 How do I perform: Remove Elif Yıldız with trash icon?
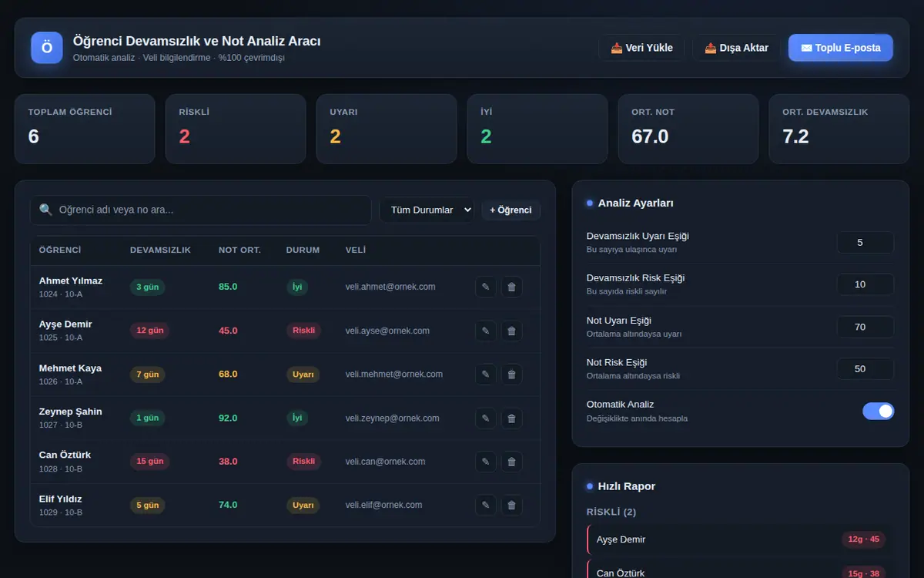click(511, 506)
